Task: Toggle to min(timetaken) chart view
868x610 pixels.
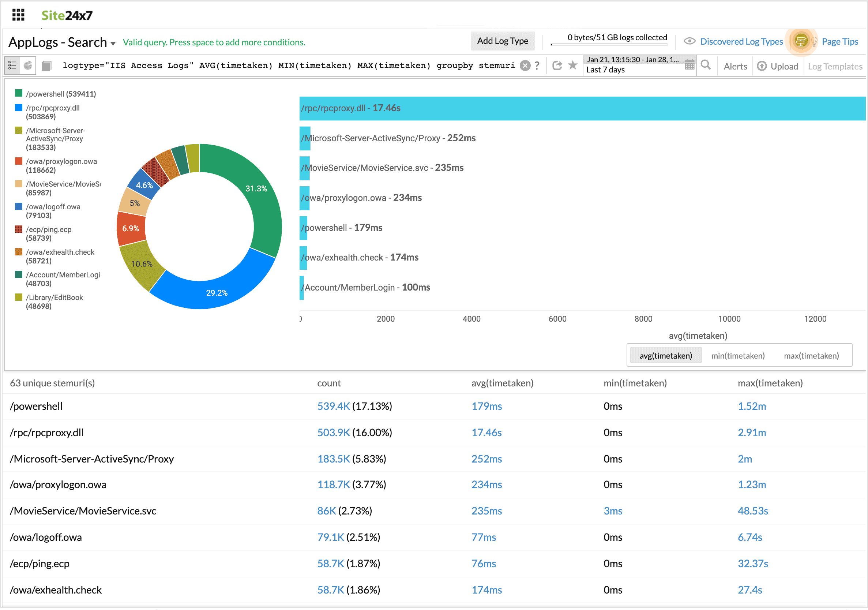Action: tap(736, 355)
